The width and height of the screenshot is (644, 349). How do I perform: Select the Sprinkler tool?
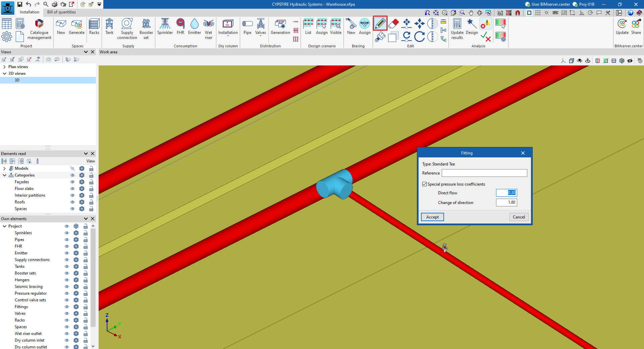pyautogui.click(x=165, y=27)
